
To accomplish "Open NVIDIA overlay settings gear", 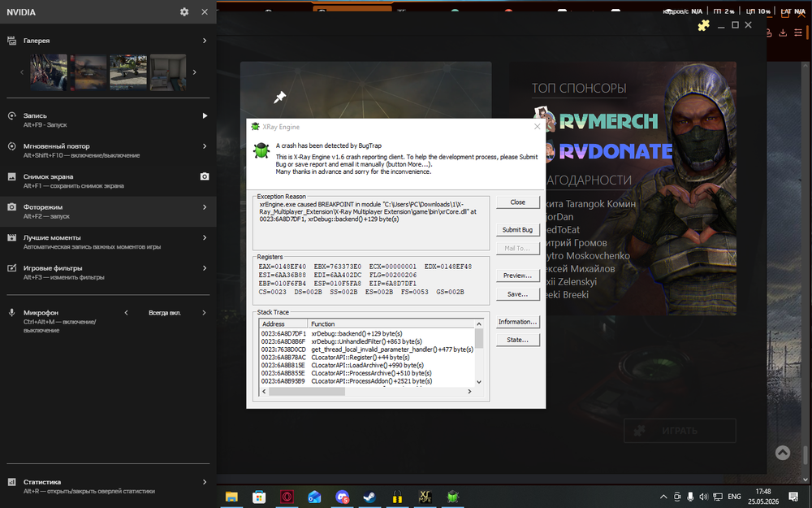I will [184, 11].
